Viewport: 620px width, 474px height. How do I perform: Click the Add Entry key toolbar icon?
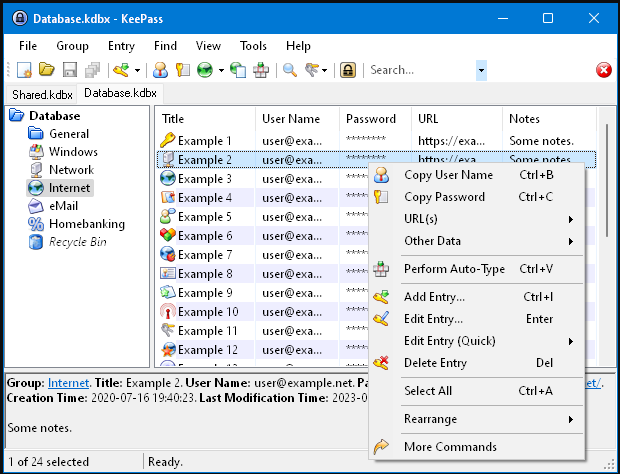pos(121,70)
